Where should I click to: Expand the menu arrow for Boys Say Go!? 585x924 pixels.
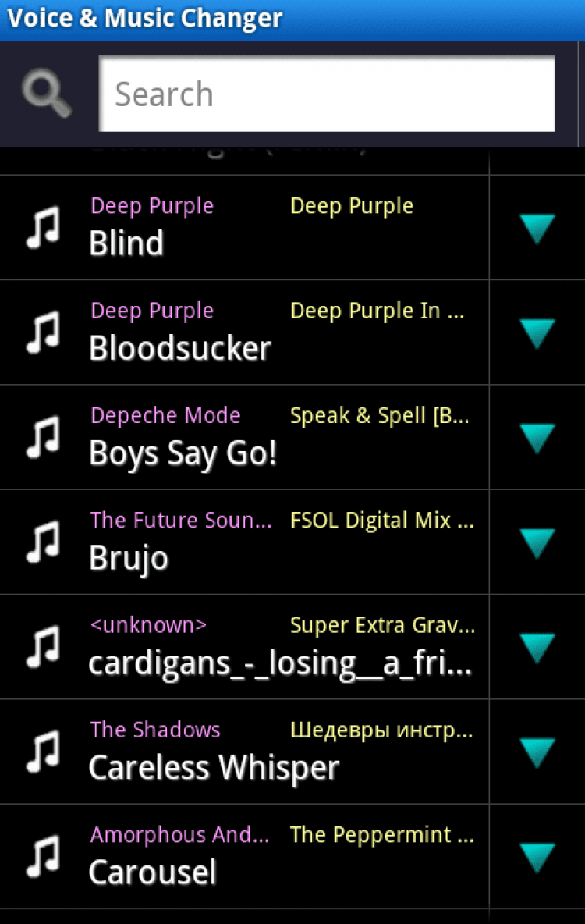click(537, 439)
